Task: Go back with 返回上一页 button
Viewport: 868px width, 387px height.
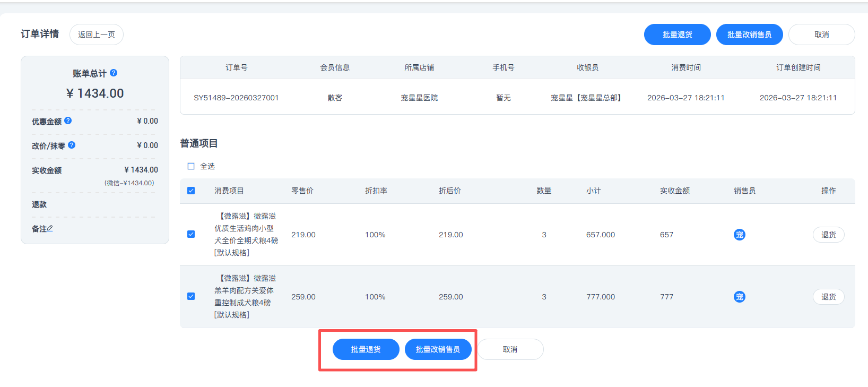Action: pos(97,35)
